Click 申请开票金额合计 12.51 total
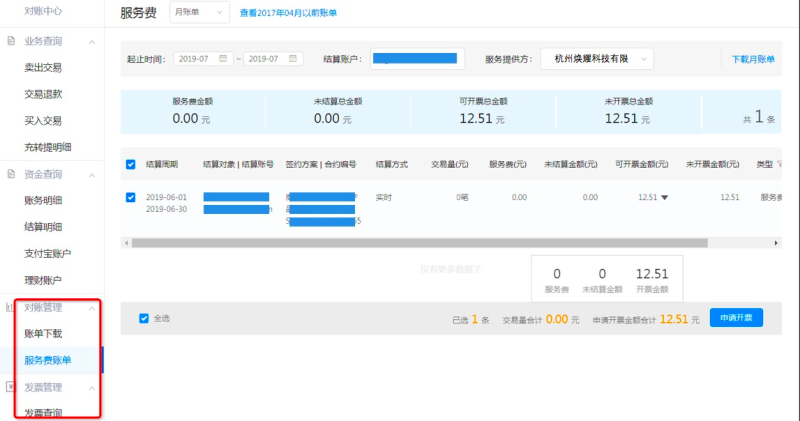The image size is (800, 421). point(646,319)
